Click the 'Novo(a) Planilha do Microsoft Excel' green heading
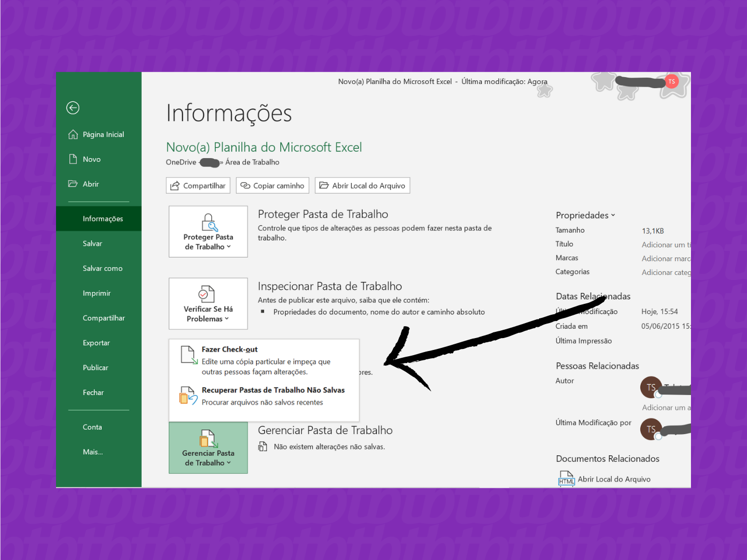 pos(264,147)
